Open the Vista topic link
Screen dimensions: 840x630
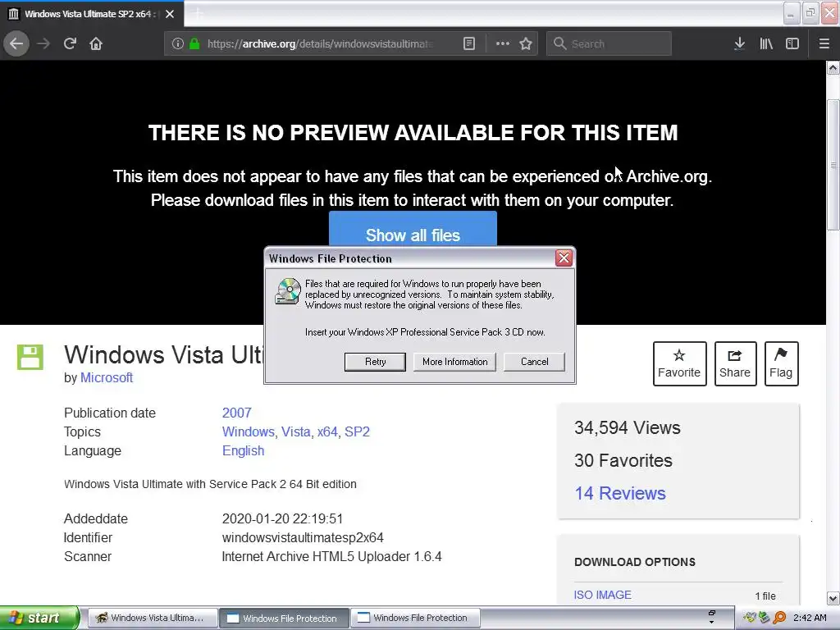point(295,431)
